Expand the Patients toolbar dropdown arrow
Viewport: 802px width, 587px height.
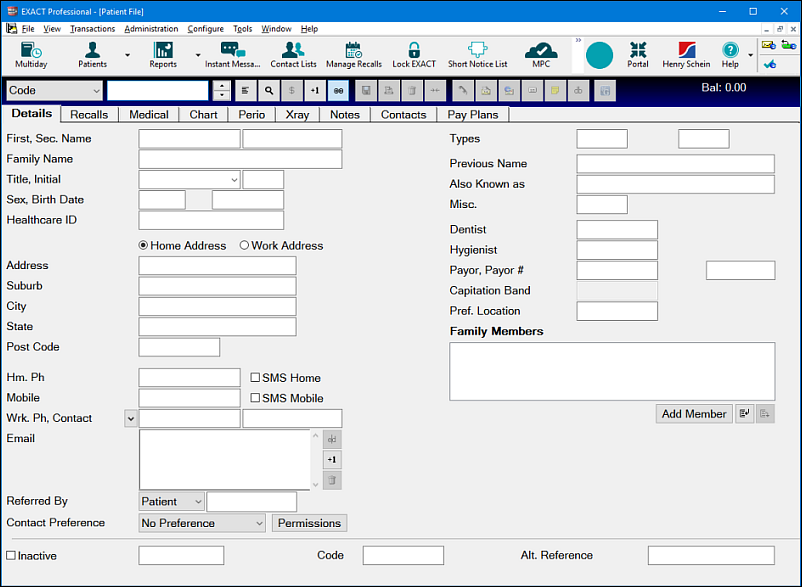127,55
